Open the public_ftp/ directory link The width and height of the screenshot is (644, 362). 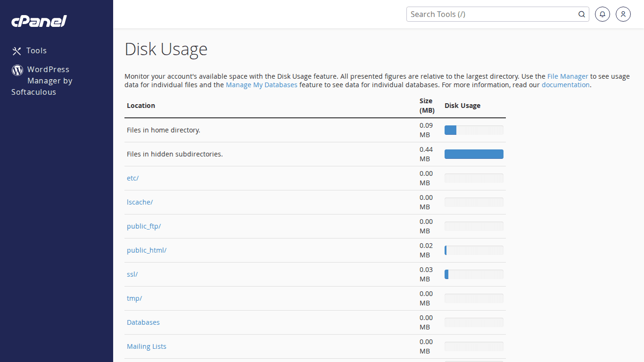tap(144, 226)
